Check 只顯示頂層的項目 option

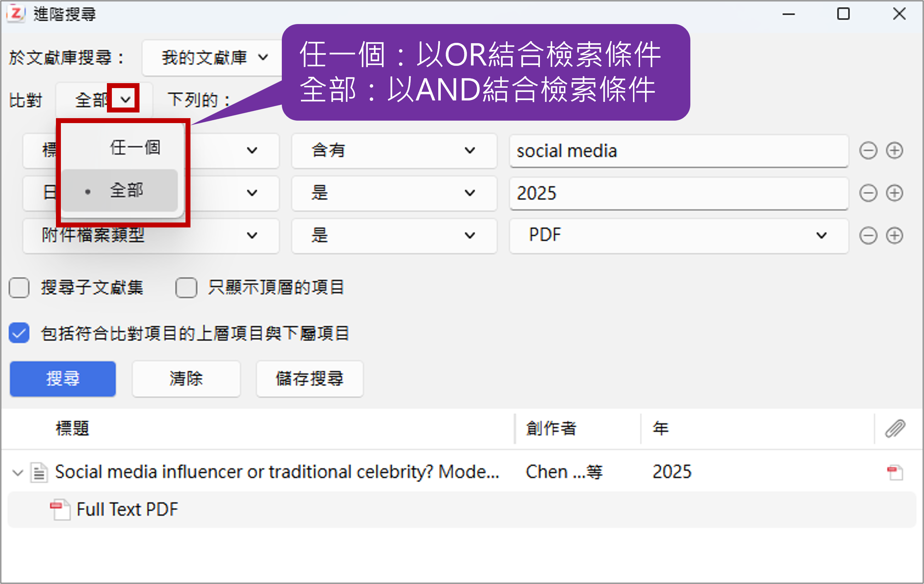pyautogui.click(x=186, y=288)
